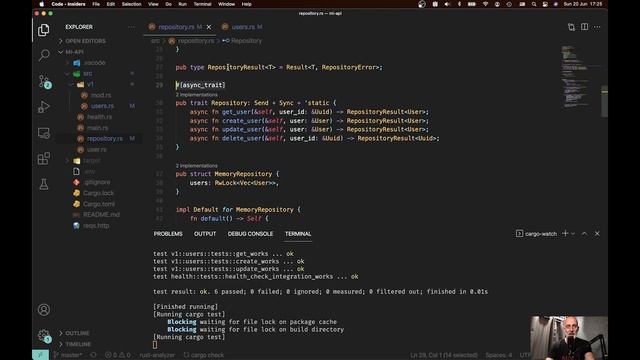Collapse the v1 folder
This screenshot has height=360, width=640.
click(x=91, y=84)
